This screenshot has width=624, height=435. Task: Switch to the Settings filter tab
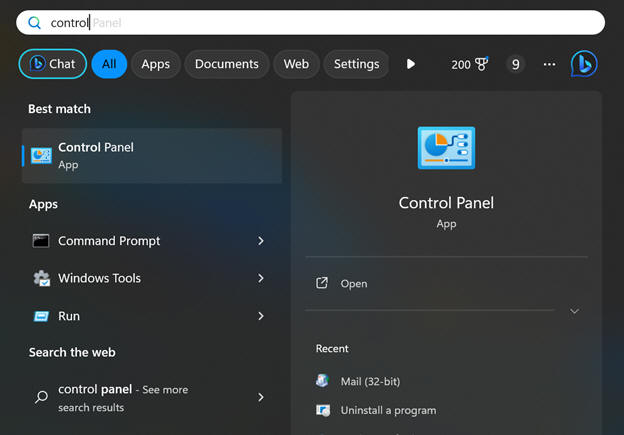coord(357,64)
